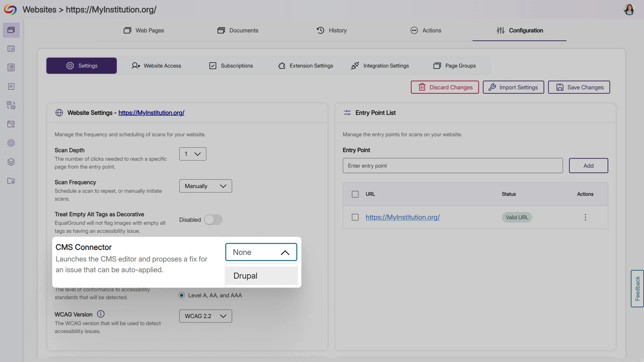The width and height of the screenshot is (644, 362).
Task: Check the select-all URL header checkbox
Action: pyautogui.click(x=355, y=194)
